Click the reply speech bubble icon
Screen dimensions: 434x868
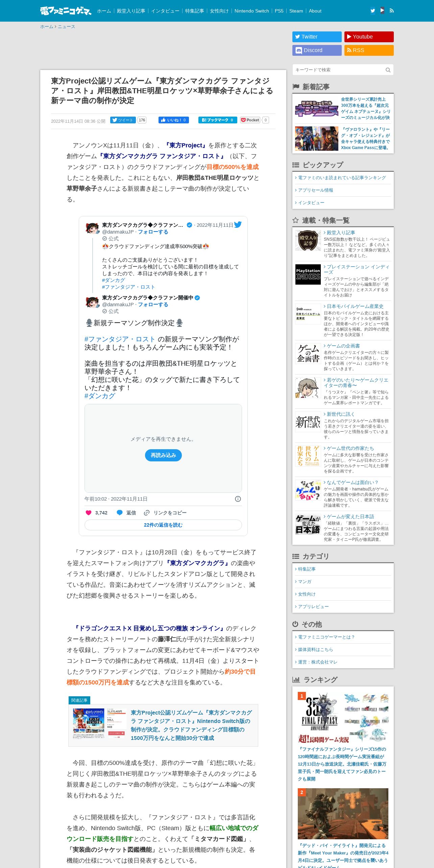tap(120, 513)
